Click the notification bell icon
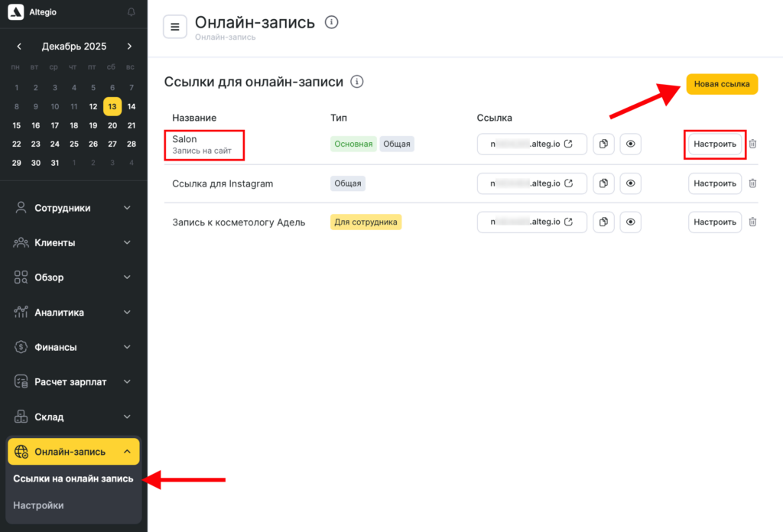783x532 pixels. pos(131,12)
